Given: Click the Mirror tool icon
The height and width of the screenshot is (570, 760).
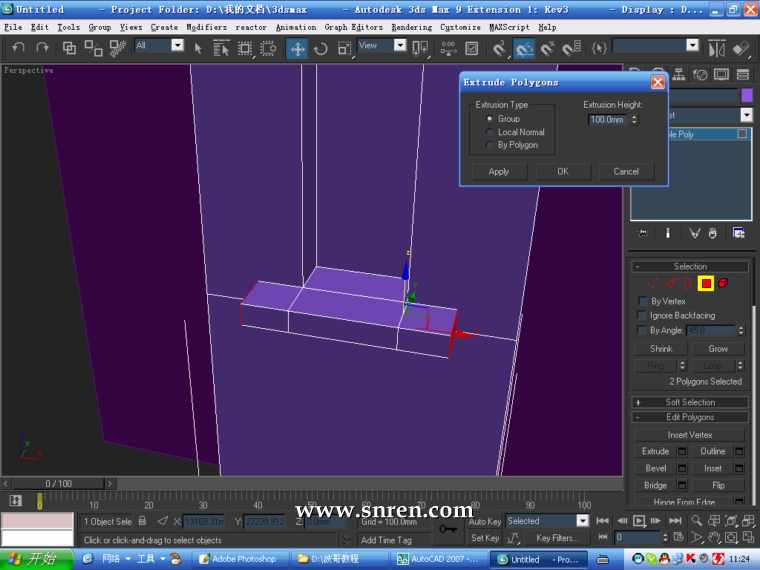Looking at the screenshot, I should pyautogui.click(x=717, y=48).
